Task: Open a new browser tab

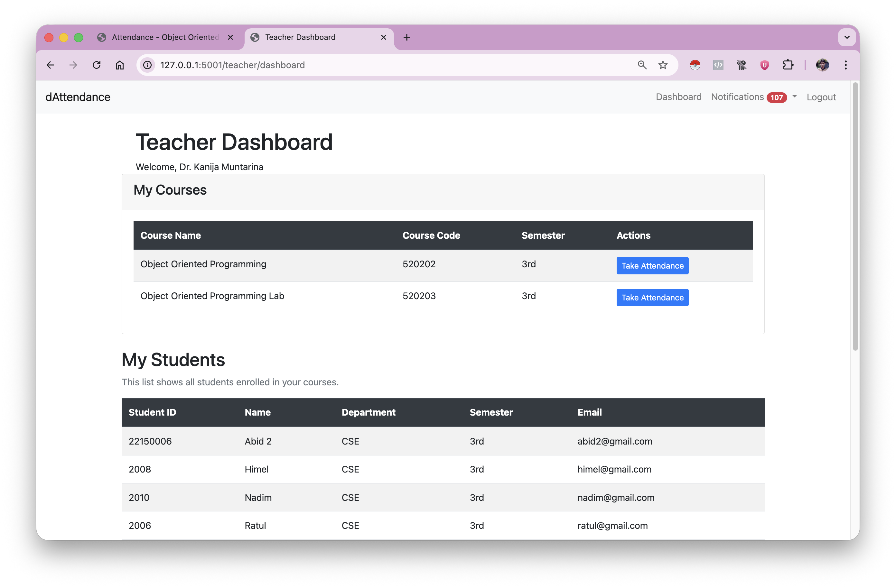Action: click(406, 37)
